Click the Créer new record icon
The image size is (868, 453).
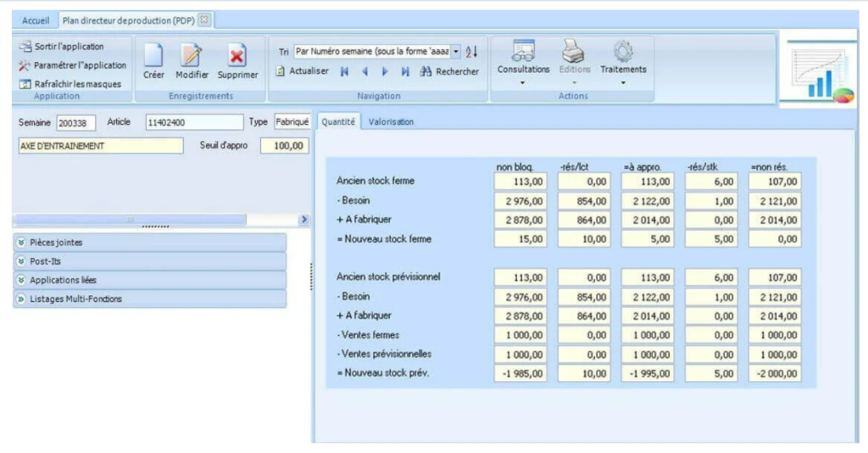tap(153, 56)
